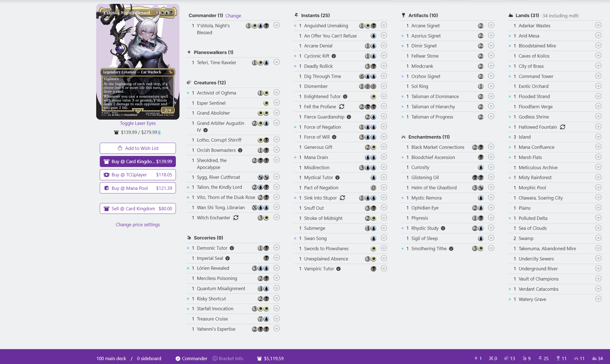The height and width of the screenshot is (364, 610).
Task: Click the Game Changer badge next to Rhystic Study
Action: (443, 228)
